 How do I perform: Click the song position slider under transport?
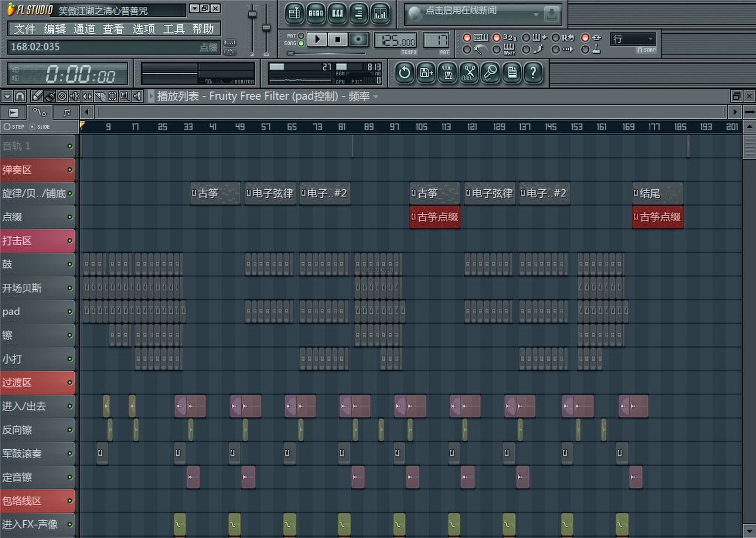click(x=326, y=53)
